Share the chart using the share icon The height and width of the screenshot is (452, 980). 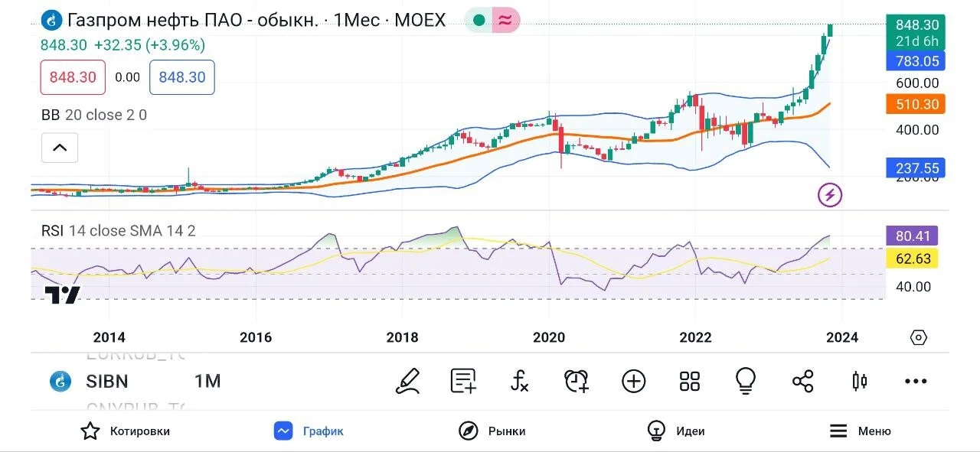(x=802, y=381)
